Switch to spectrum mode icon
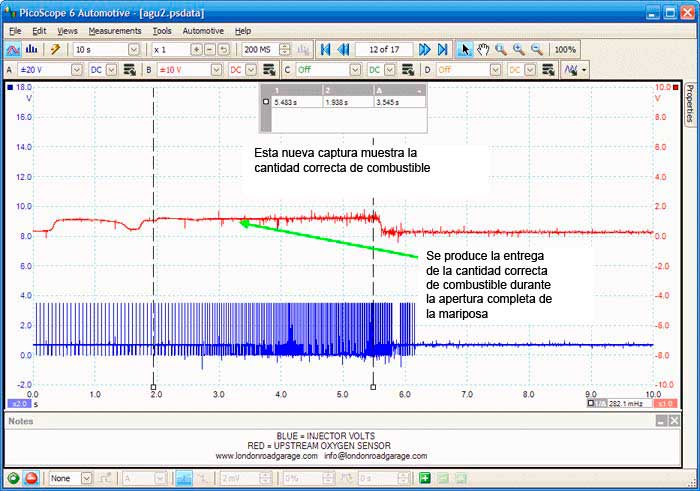Image resolution: width=700 pixels, height=491 pixels. click(x=31, y=49)
